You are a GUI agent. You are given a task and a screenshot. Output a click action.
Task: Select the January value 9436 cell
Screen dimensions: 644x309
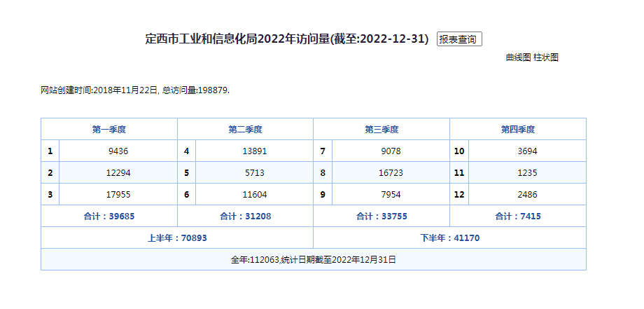[118, 151]
